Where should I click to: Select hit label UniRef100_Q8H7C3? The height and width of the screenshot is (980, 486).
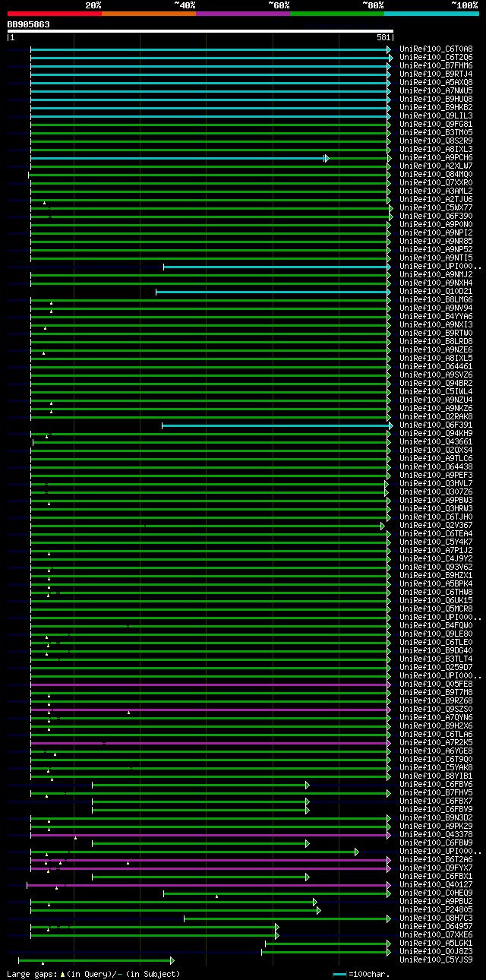point(436,918)
